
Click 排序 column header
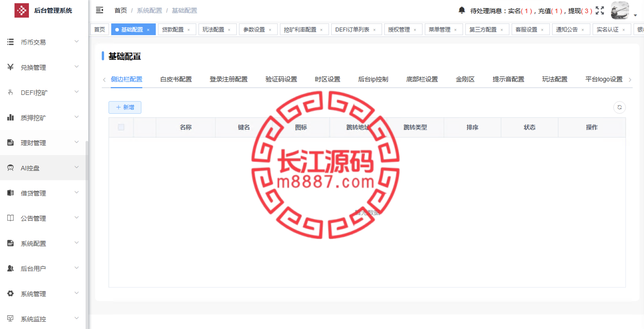click(x=472, y=127)
